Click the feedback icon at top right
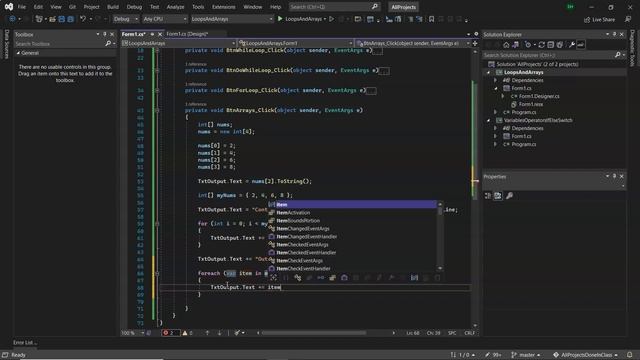The image size is (640, 360). coord(628,19)
